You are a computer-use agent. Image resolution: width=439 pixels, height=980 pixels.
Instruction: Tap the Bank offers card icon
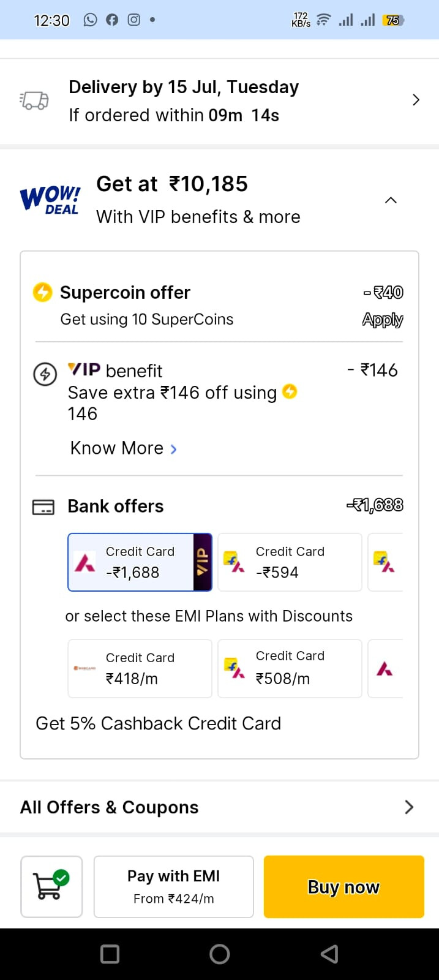pyautogui.click(x=43, y=507)
